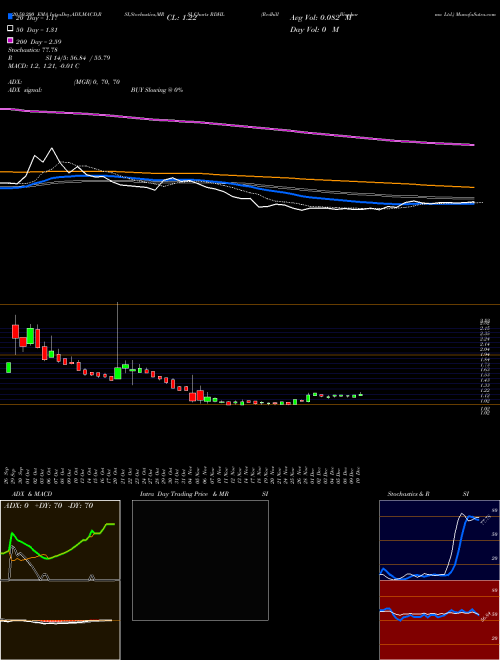Click the green candle with the tallest upper wick

pyautogui.click(x=117, y=373)
